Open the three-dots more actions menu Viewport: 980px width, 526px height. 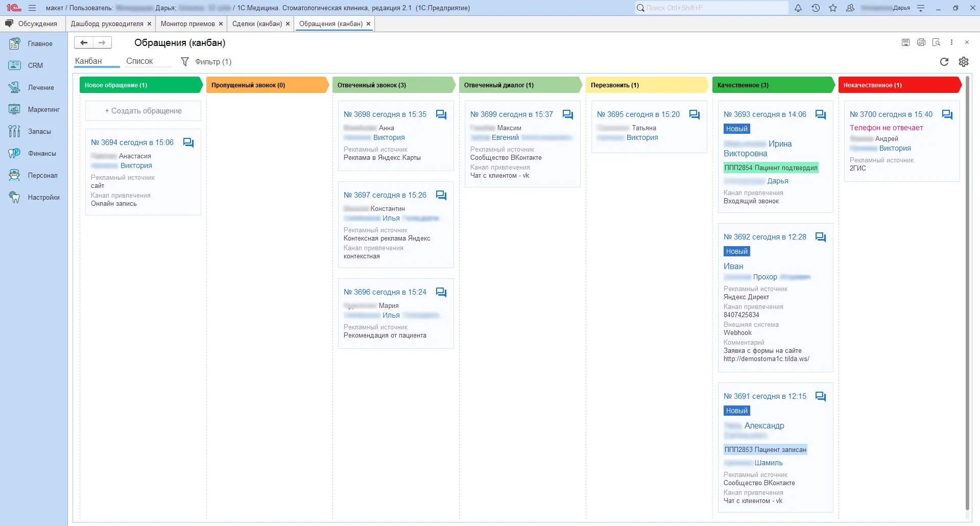(x=951, y=42)
